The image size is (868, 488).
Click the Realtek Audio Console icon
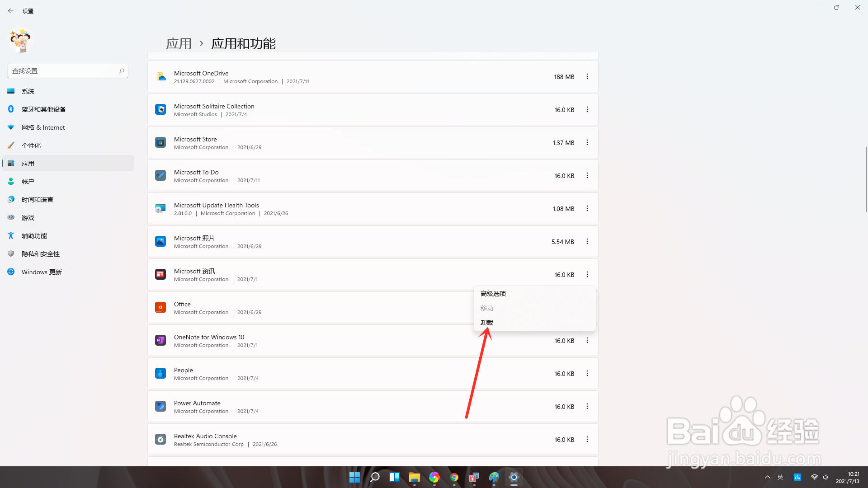160,439
